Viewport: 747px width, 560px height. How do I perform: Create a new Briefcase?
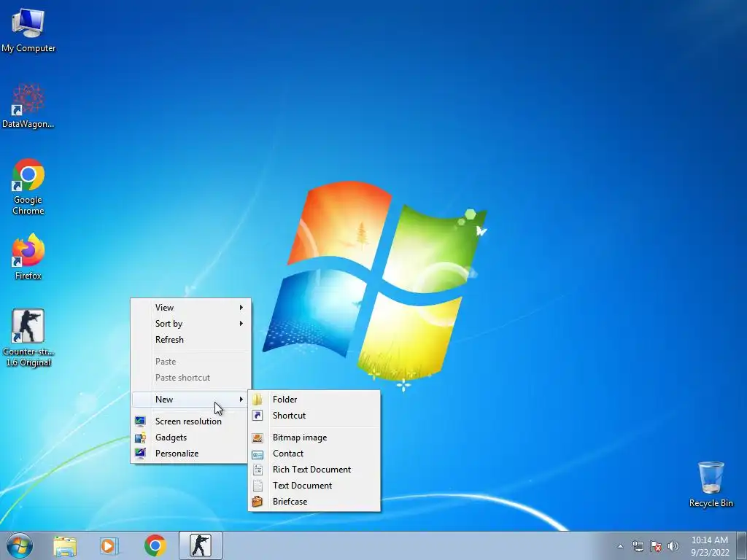click(314, 502)
